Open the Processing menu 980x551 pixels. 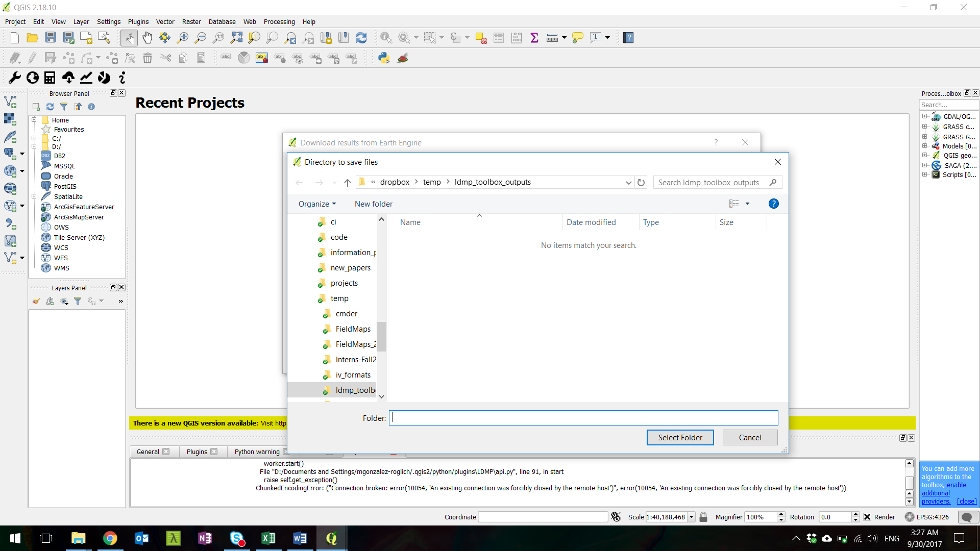[279, 22]
